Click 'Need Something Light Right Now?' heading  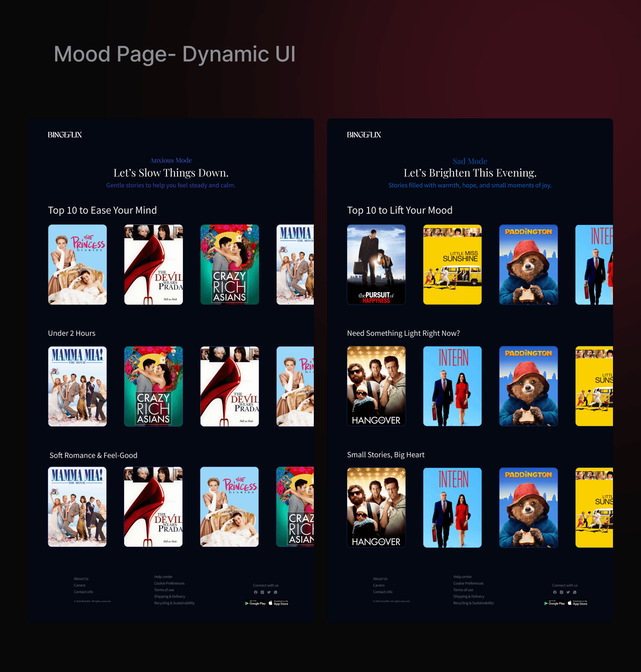coord(403,333)
